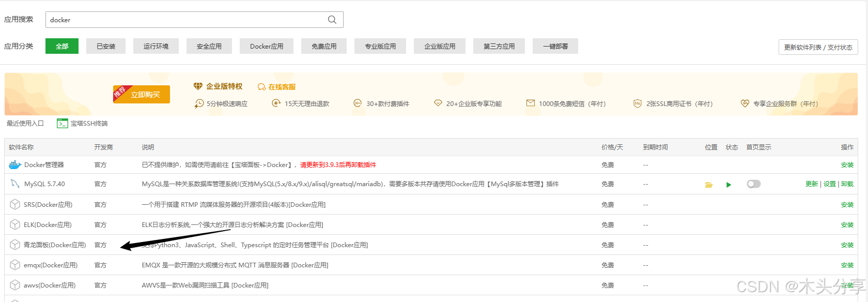This screenshot has height=302, width=868.
Task: Focus the 应用搜索 docker input field
Action: click(x=194, y=20)
